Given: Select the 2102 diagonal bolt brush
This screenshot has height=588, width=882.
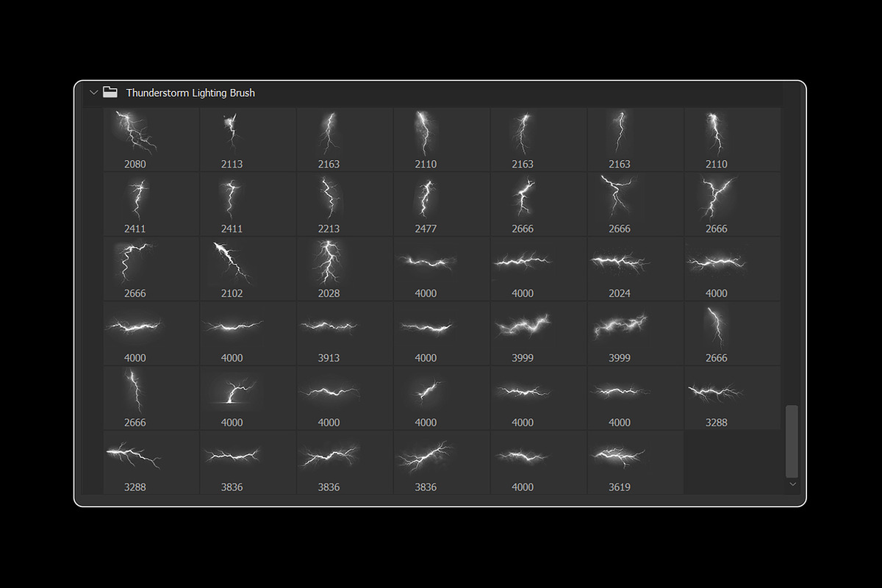Looking at the screenshot, I should [x=248, y=269].
